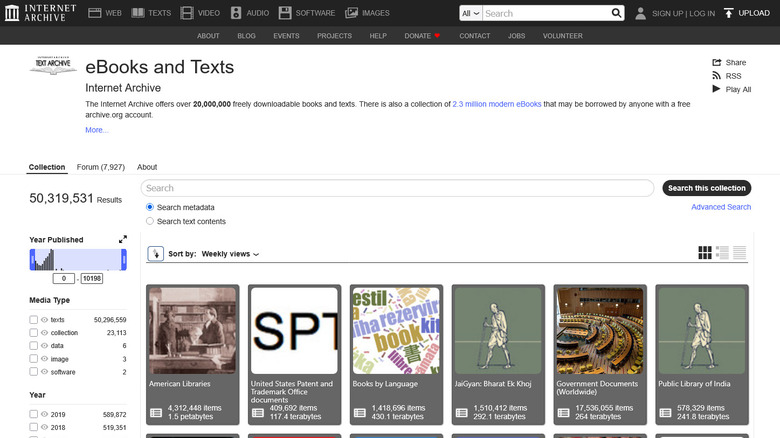Click the upload arrow icon
The height and width of the screenshot is (438, 780).
[728, 13]
